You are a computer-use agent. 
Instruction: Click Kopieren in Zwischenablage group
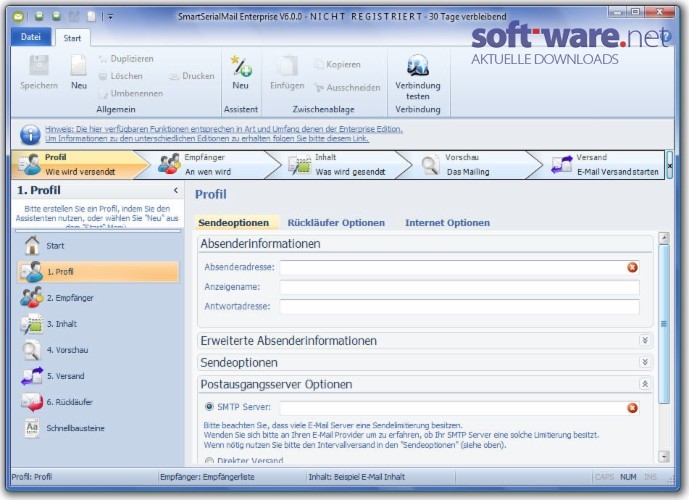pos(337,65)
